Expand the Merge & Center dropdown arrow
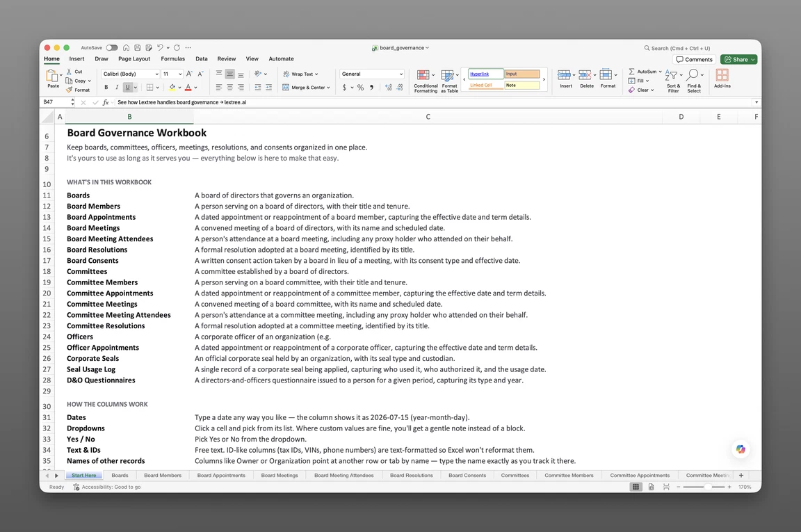 tap(328, 88)
